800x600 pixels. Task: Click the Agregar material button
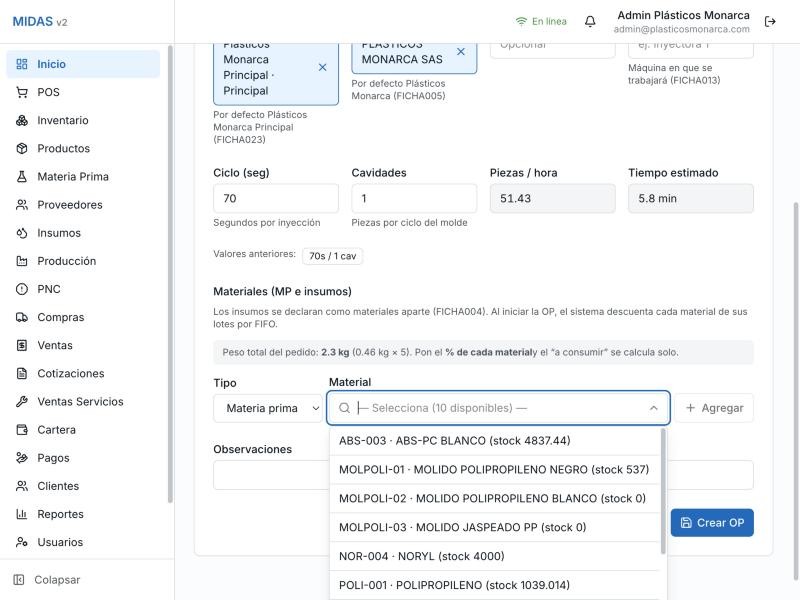pyautogui.click(x=714, y=408)
